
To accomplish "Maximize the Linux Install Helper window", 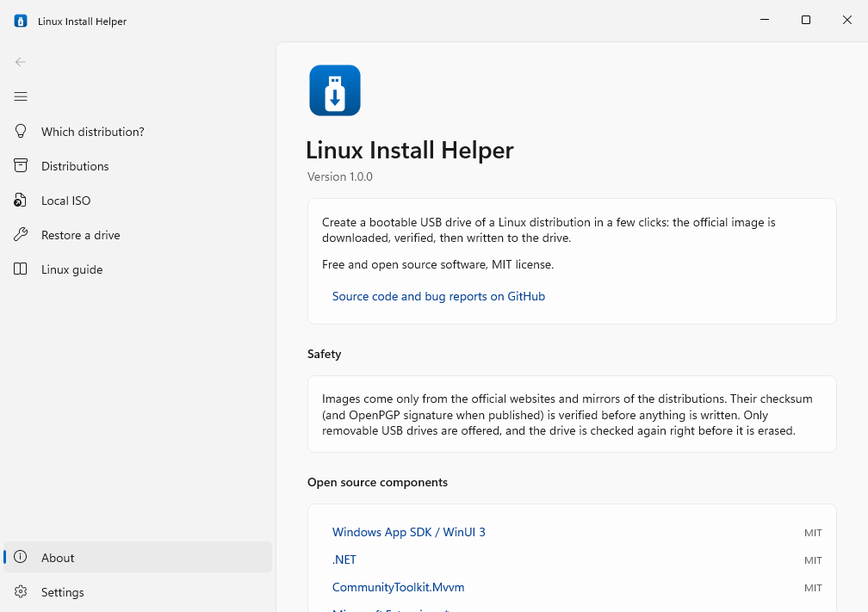I will 806,20.
